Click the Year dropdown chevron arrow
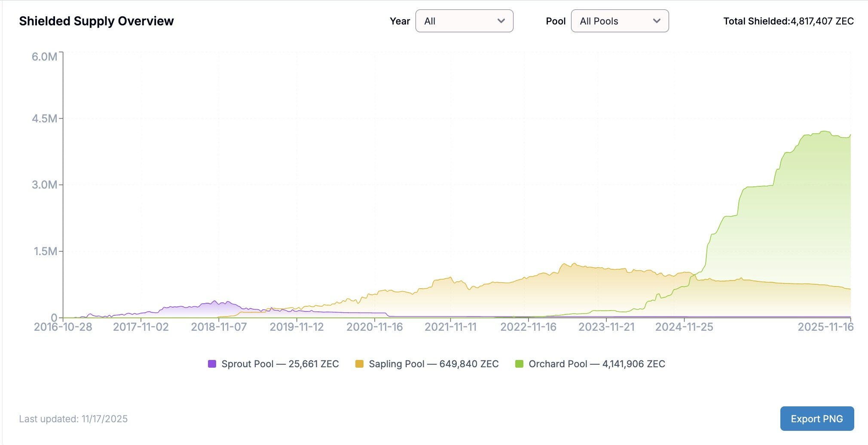Viewport: 868px width, 445px height. [501, 21]
